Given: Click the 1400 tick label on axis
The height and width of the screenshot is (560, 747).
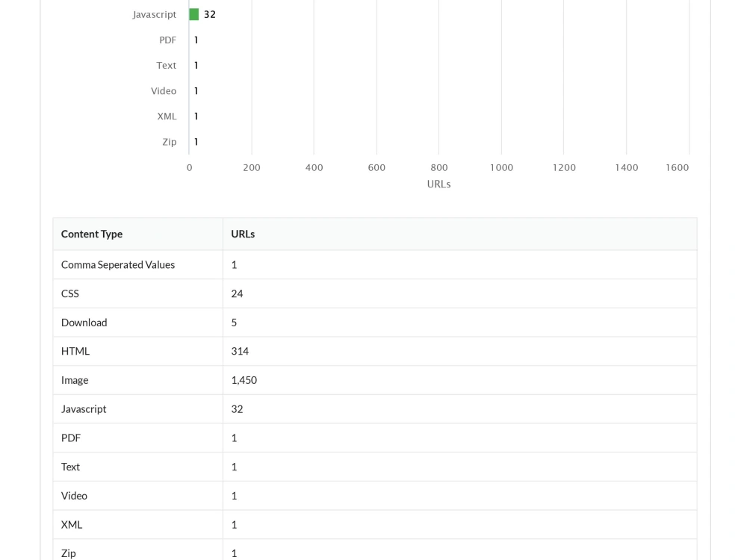Looking at the screenshot, I should (x=627, y=167).
